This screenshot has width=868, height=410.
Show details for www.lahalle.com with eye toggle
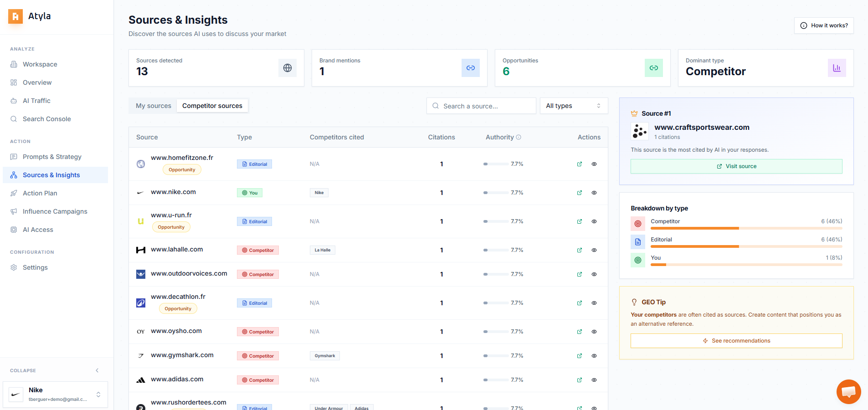594,250
